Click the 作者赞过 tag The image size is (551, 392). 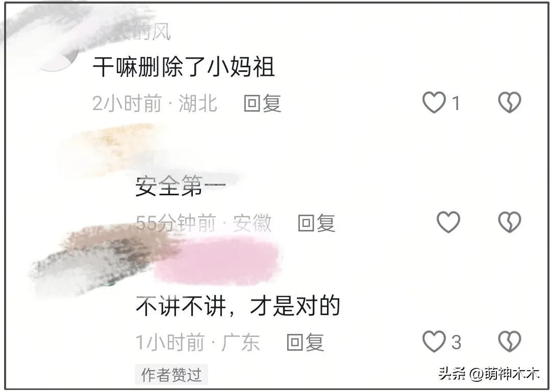pyautogui.click(x=171, y=375)
